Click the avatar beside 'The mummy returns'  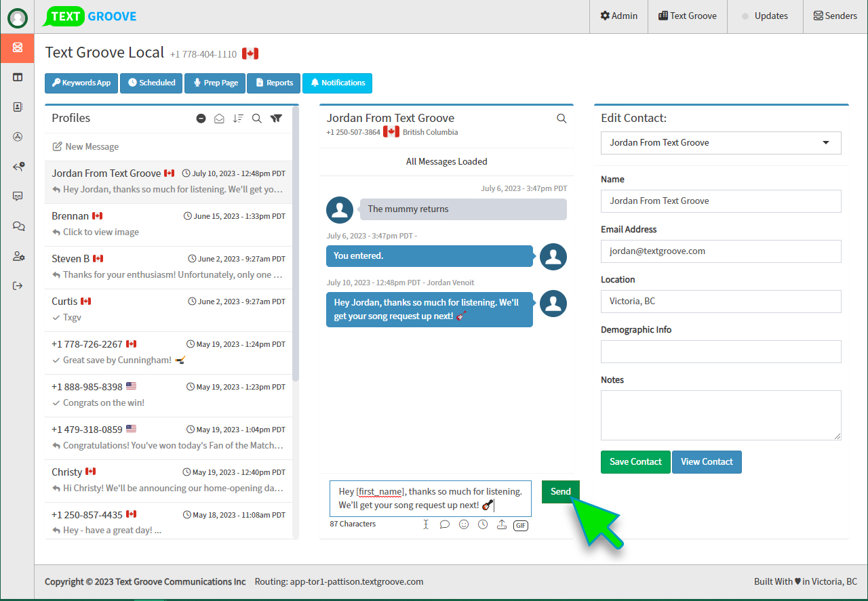coord(340,210)
